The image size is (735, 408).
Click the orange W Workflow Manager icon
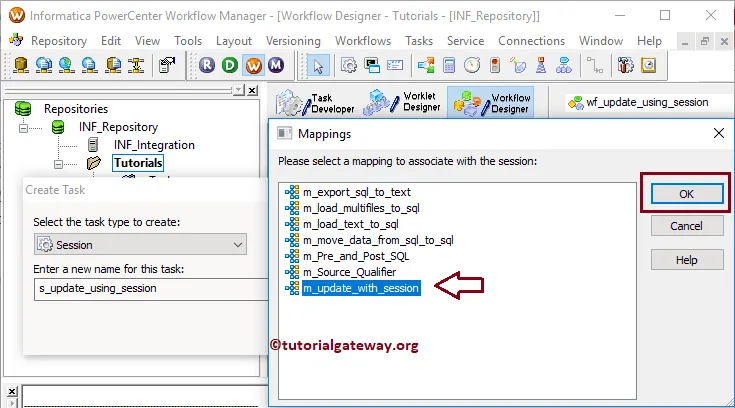coord(253,65)
